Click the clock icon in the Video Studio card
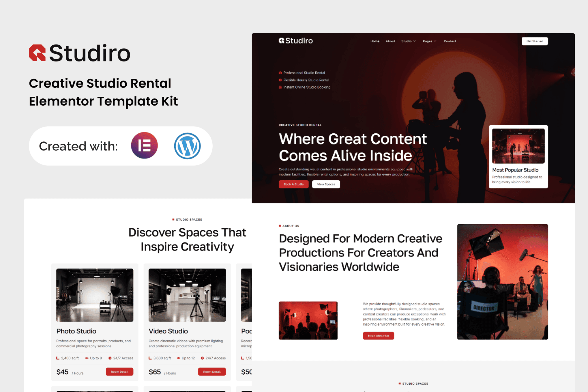 pyautogui.click(x=202, y=358)
